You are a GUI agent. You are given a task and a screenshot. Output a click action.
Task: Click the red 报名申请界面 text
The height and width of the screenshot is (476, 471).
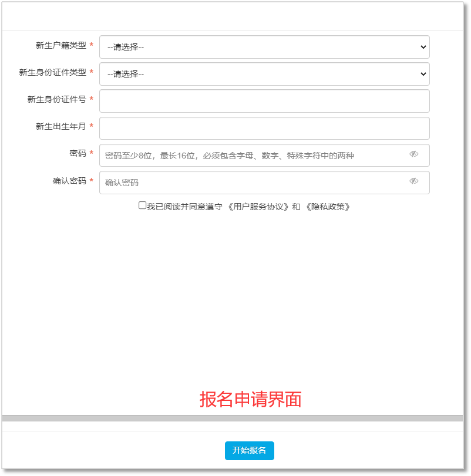point(251,400)
